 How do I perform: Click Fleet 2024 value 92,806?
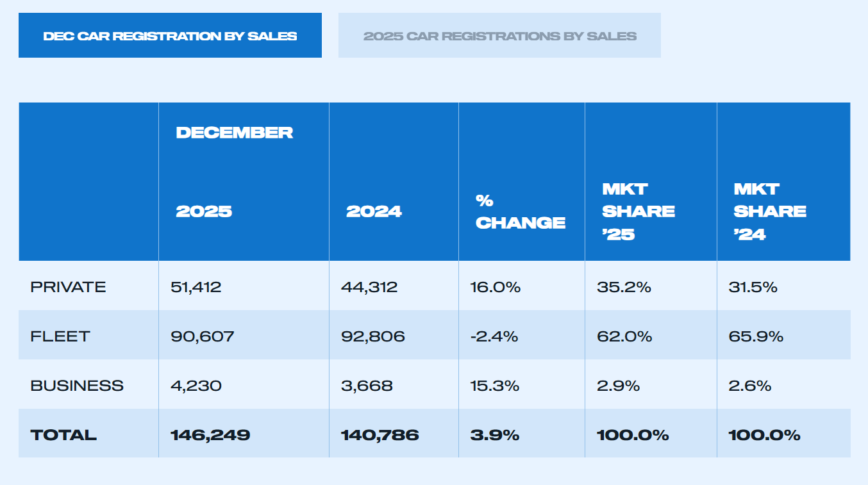point(372,336)
